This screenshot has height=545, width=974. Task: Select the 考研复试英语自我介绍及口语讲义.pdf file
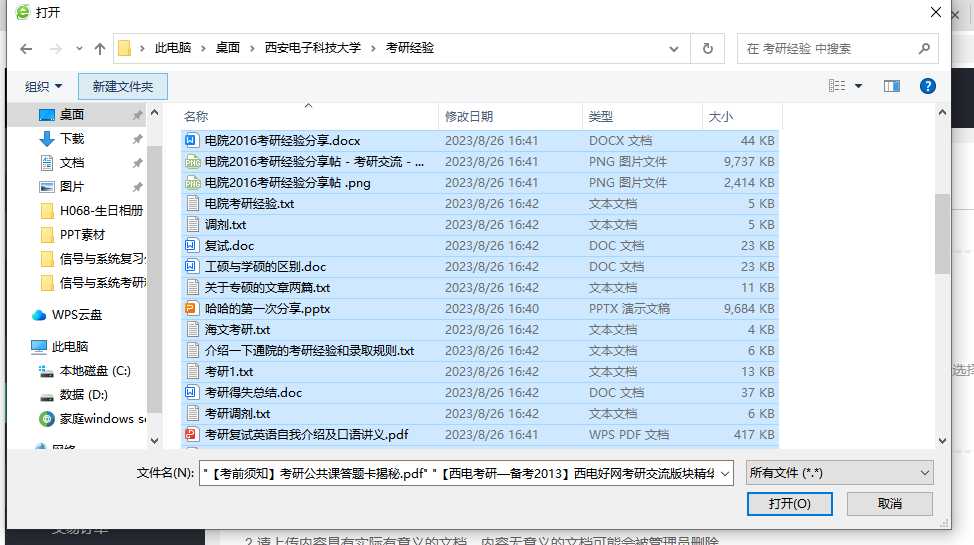coord(306,435)
